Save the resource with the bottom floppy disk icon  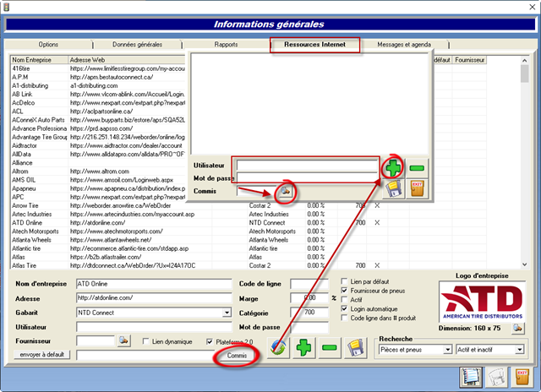(355, 347)
